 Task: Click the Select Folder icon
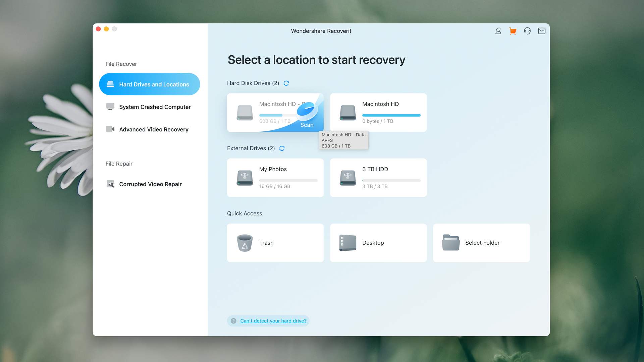[x=450, y=243]
